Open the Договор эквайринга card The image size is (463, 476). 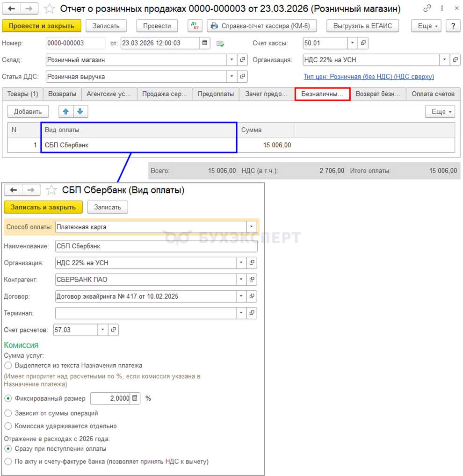pos(252,296)
